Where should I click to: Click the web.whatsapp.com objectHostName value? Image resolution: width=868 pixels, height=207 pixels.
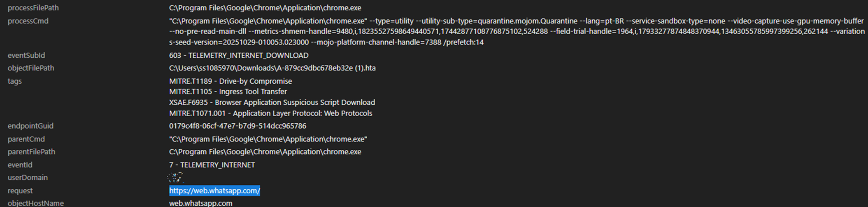tap(200, 203)
